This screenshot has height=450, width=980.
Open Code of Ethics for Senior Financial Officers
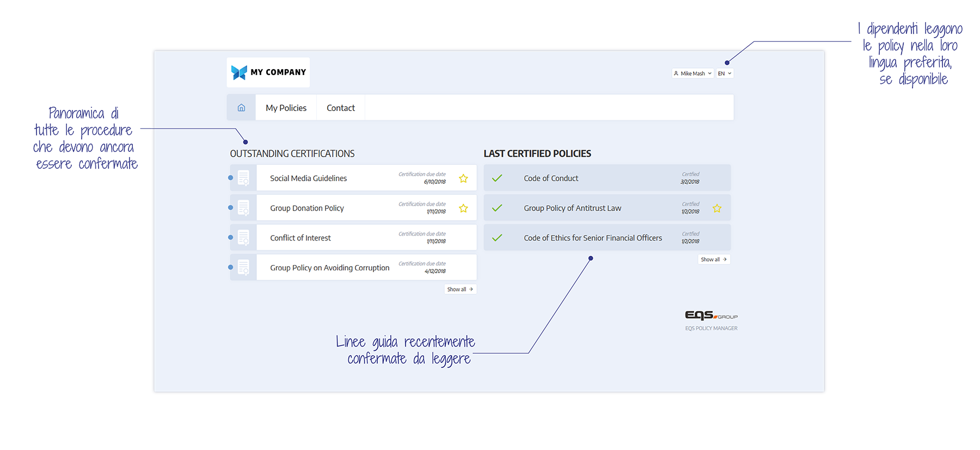tap(593, 238)
